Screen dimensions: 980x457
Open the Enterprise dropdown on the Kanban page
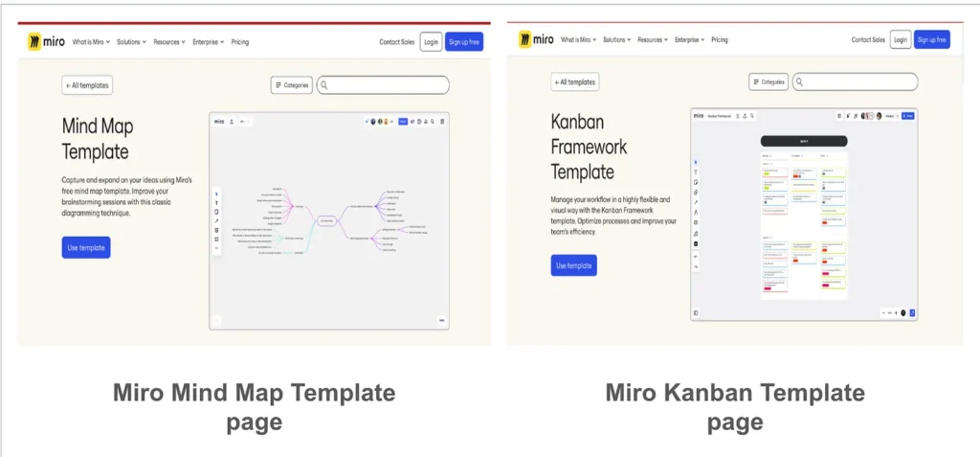point(689,40)
